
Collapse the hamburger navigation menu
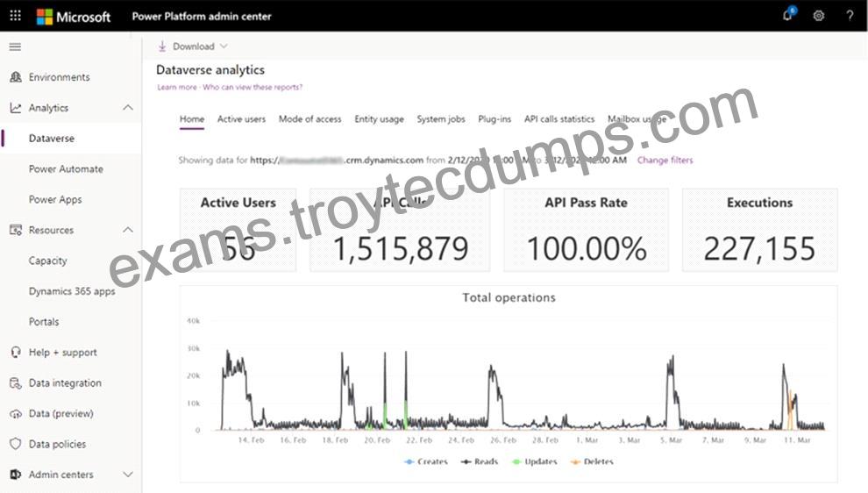click(x=16, y=47)
